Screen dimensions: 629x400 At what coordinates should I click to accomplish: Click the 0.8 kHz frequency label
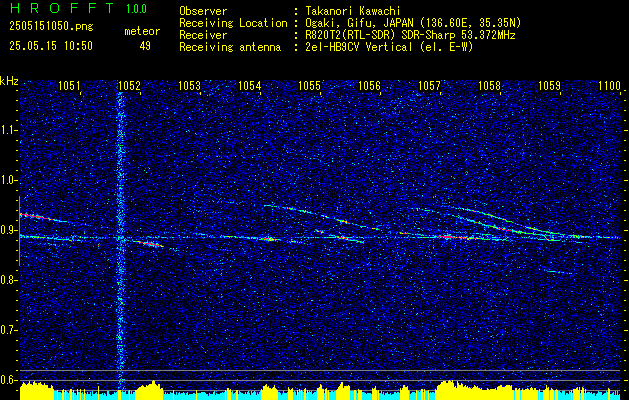coord(9,280)
